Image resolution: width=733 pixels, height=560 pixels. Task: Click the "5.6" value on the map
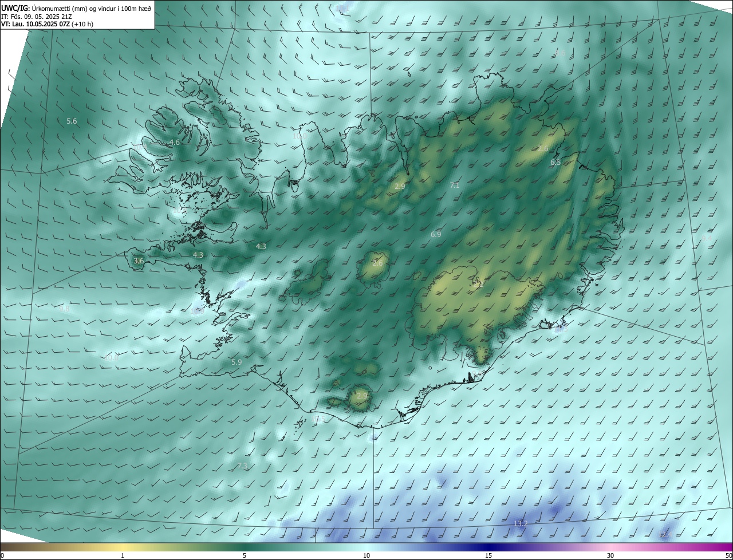[x=72, y=121]
